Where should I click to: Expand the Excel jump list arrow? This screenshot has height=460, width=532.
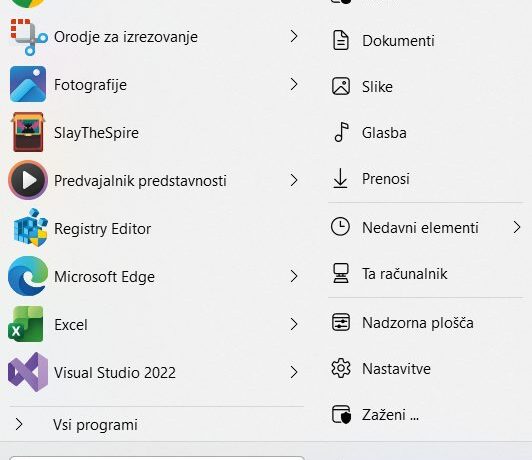294,324
